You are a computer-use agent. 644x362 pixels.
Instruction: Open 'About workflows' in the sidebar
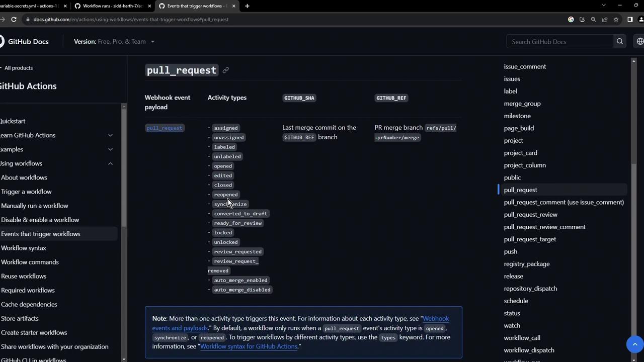[x=24, y=177]
